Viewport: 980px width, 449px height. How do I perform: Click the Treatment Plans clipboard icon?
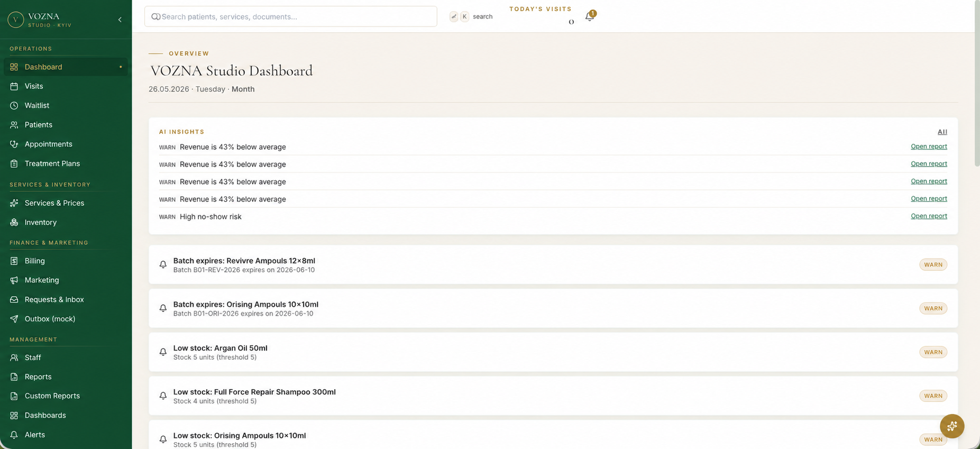coord(14,163)
